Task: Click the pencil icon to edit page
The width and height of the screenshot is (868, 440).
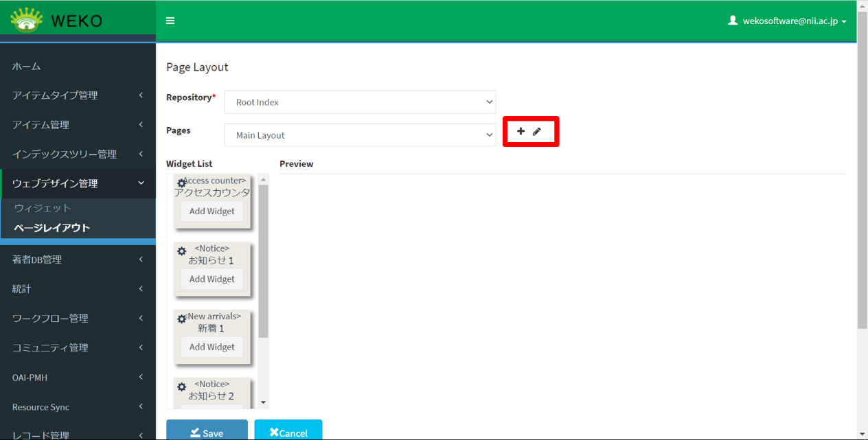Action: tap(537, 131)
